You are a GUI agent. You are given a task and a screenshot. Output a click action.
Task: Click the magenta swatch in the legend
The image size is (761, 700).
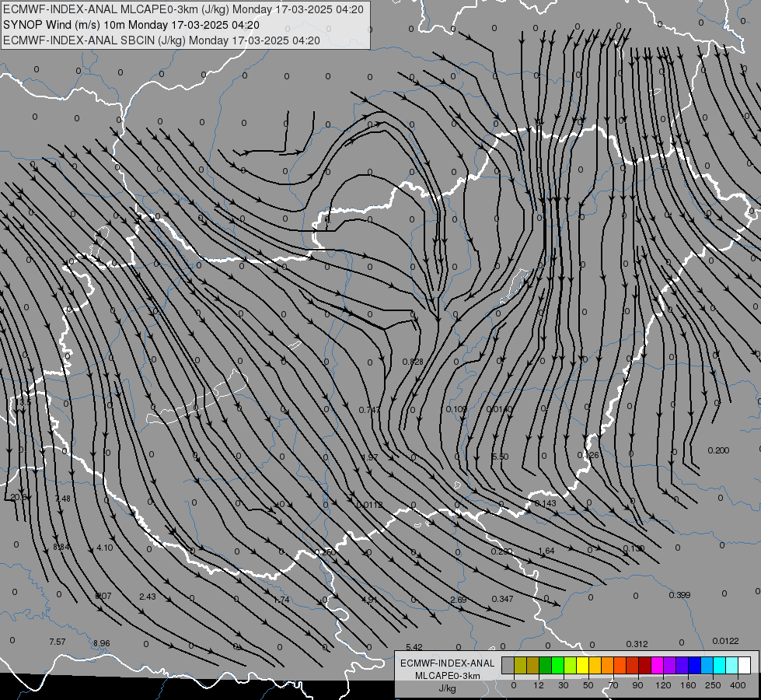point(657,665)
